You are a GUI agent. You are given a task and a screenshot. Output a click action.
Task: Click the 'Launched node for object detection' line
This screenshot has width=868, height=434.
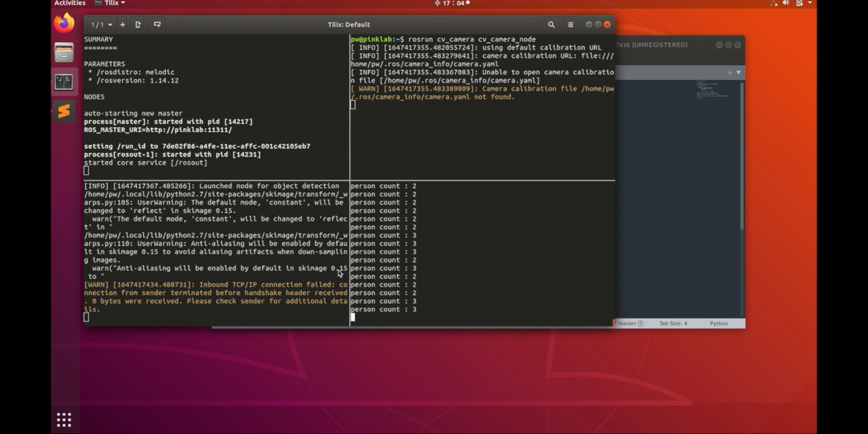tap(212, 186)
